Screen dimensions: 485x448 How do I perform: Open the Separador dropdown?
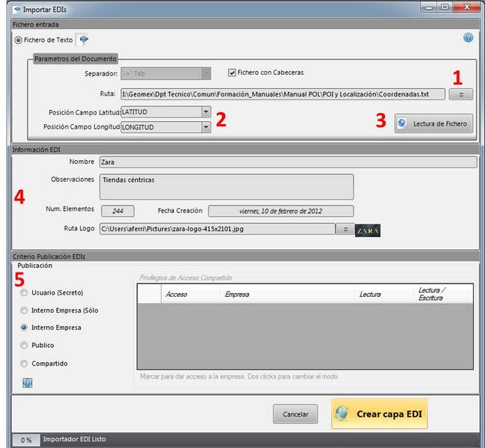[x=206, y=73]
